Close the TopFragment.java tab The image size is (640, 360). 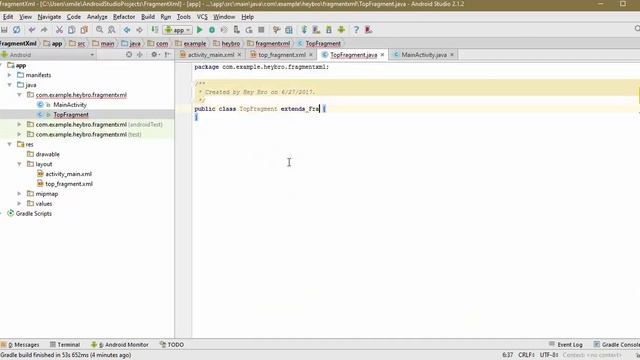382,55
